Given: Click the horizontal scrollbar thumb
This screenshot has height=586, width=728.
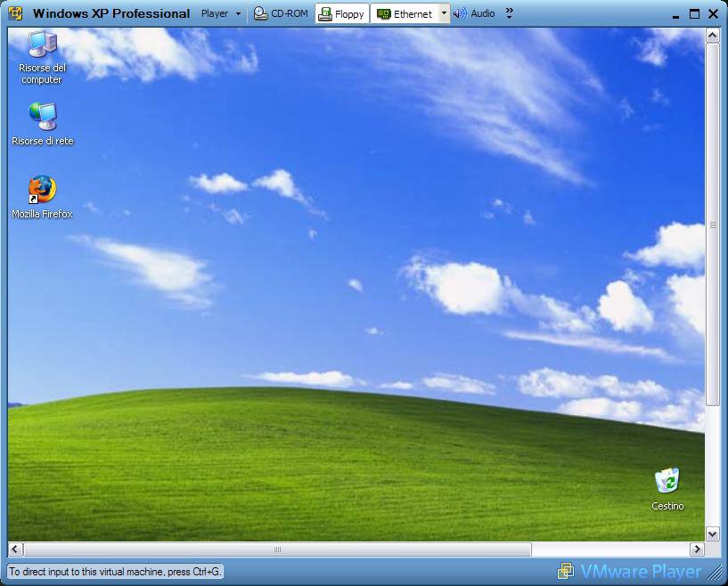Looking at the screenshot, I should coord(278,549).
